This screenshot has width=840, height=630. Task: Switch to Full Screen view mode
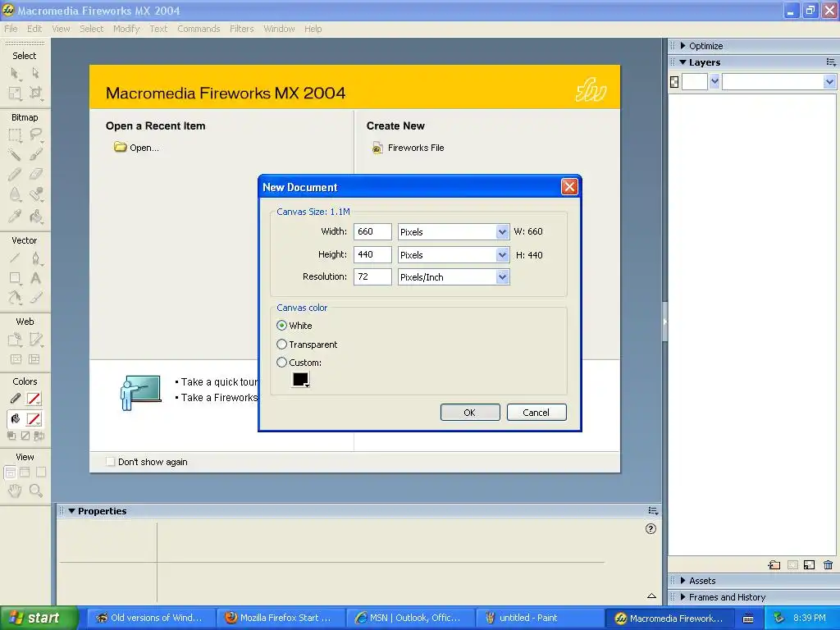tap(40, 472)
